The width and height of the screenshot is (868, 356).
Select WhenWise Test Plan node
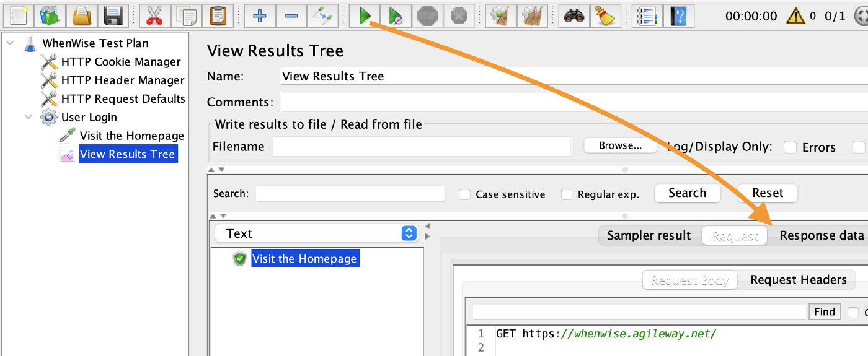(x=95, y=43)
